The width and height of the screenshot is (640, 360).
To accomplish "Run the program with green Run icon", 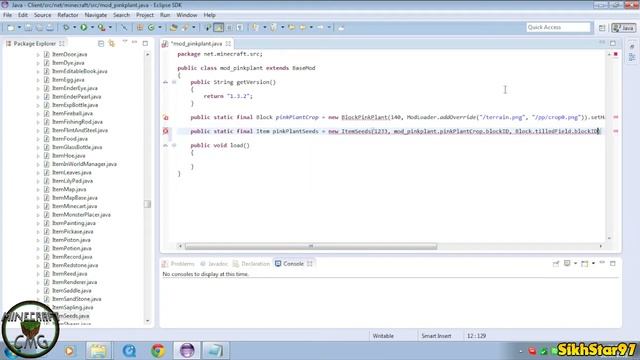I will [x=84, y=27].
